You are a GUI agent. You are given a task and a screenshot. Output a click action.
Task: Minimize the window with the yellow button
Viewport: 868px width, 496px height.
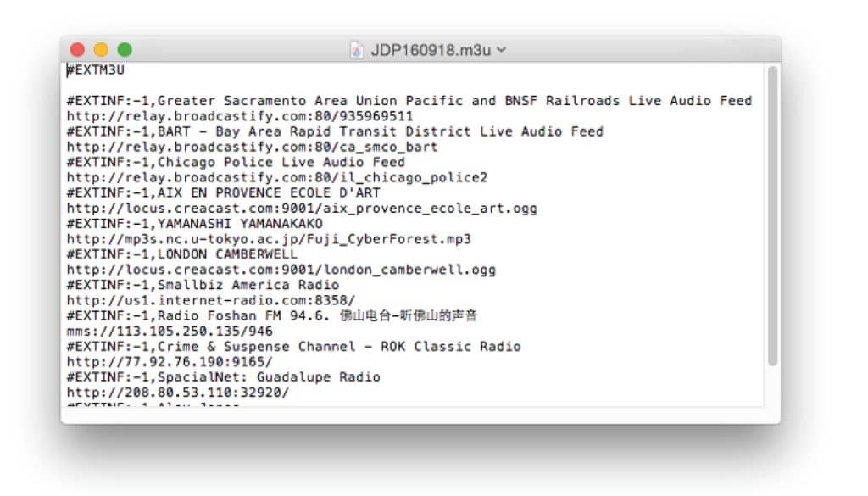click(x=101, y=50)
